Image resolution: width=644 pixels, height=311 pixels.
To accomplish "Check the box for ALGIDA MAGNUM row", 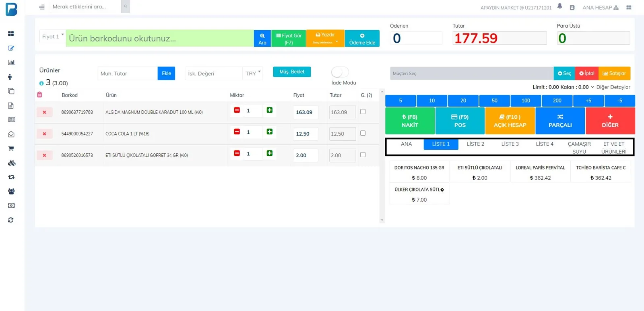I will [363, 112].
